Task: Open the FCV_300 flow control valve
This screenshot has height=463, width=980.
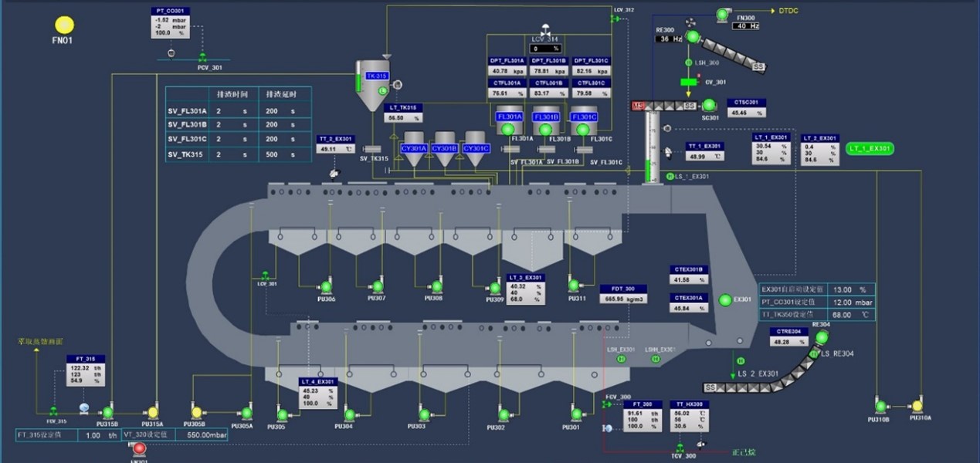Action: (606, 404)
